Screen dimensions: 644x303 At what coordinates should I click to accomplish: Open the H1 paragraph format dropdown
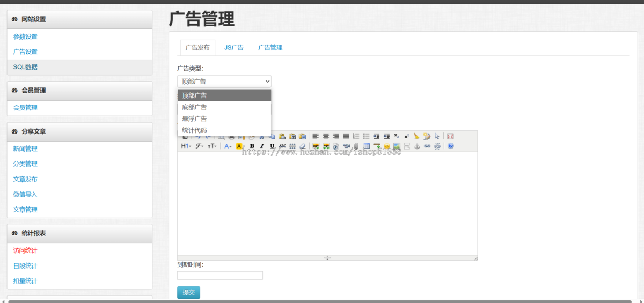186,146
